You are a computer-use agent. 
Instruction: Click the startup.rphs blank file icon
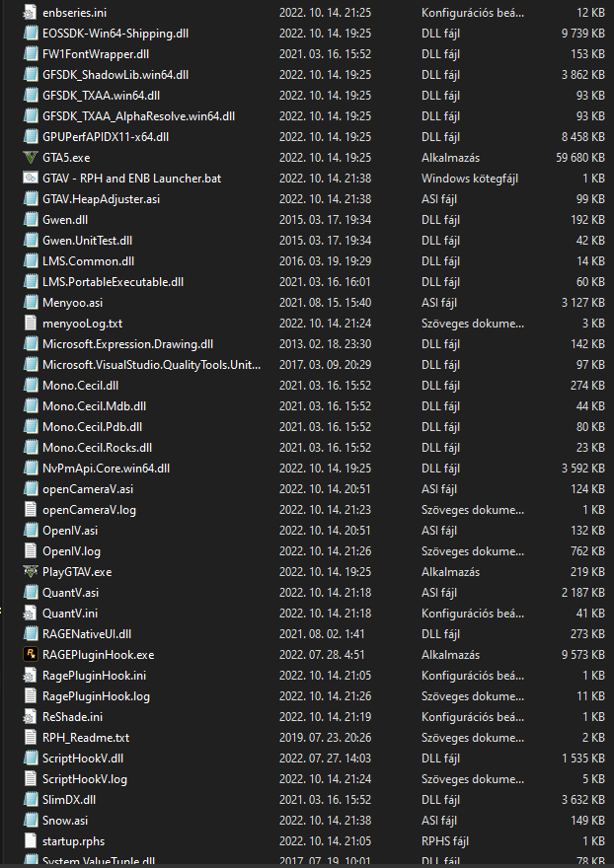pos(30,841)
